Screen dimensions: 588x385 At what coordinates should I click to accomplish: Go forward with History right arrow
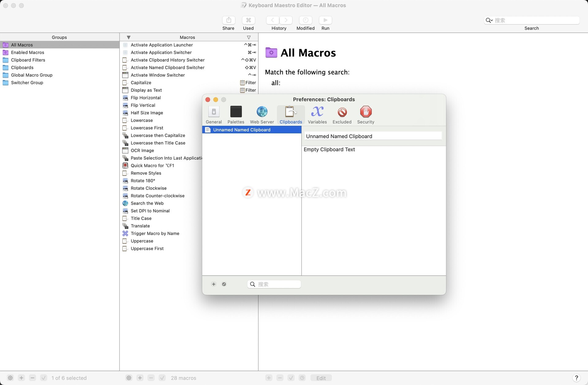coord(286,20)
